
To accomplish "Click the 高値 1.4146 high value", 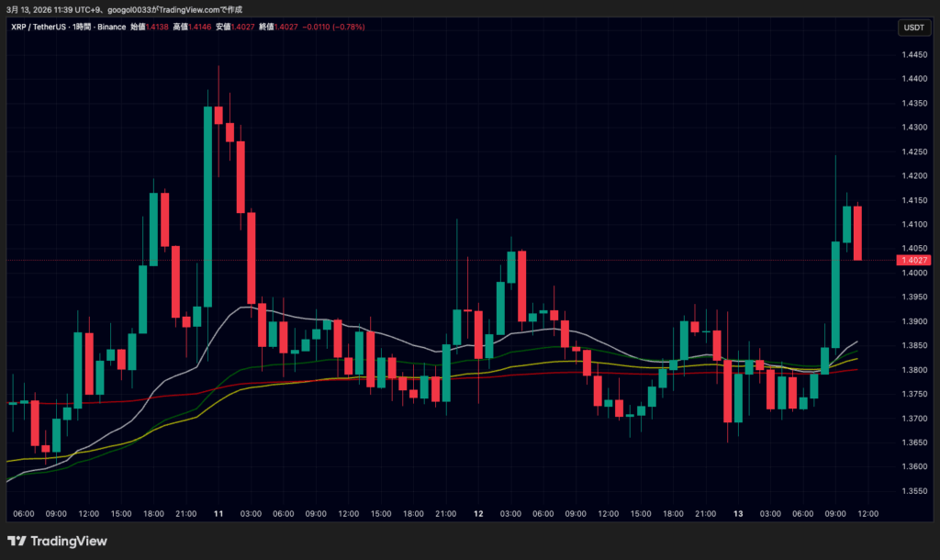I will [198, 28].
